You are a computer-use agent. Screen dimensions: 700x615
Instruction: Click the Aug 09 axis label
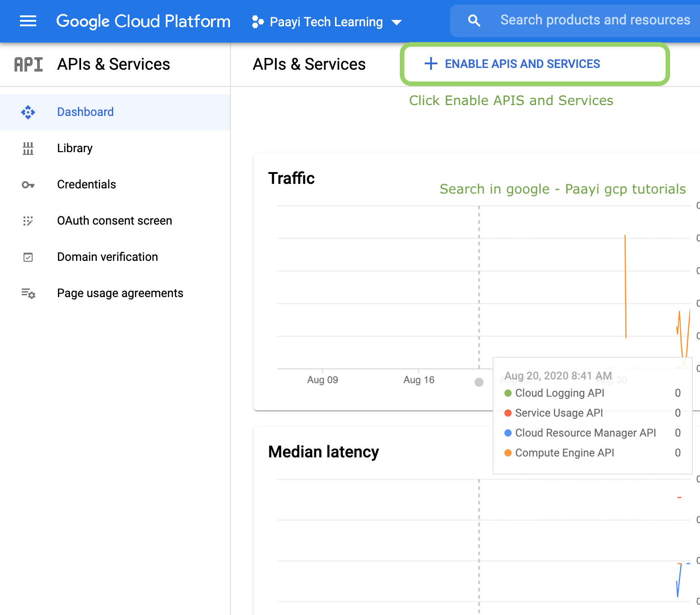(322, 380)
